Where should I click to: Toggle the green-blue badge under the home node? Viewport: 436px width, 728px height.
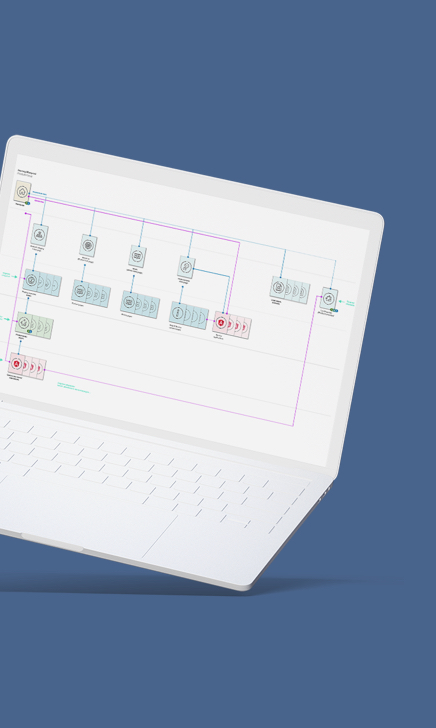(x=27, y=203)
